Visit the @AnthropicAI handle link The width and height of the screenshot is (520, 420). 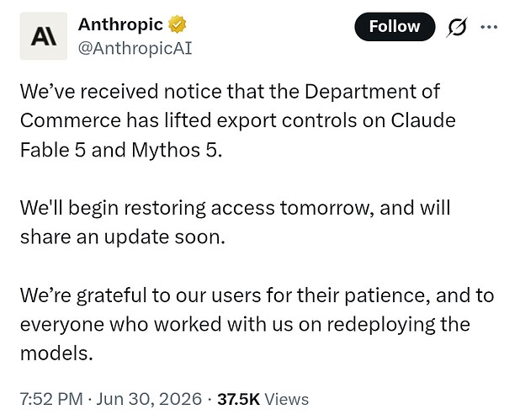pos(135,49)
